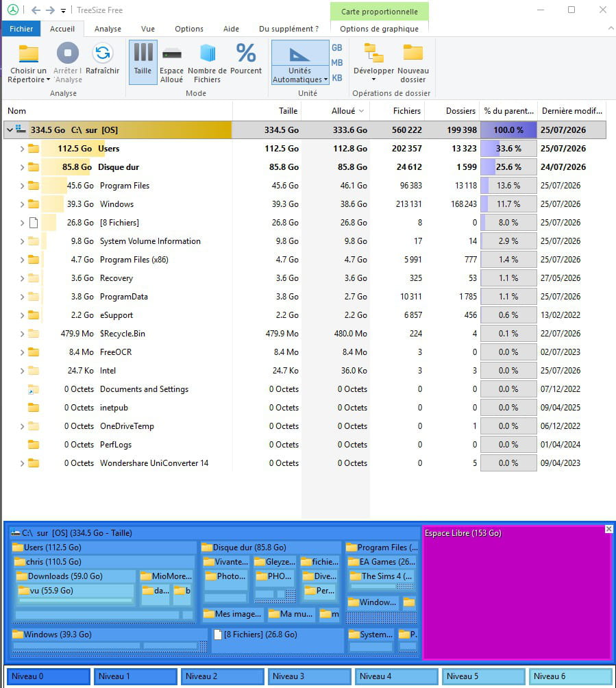Open the Développer folder tree icon
This screenshot has height=688, width=616.
(x=374, y=53)
